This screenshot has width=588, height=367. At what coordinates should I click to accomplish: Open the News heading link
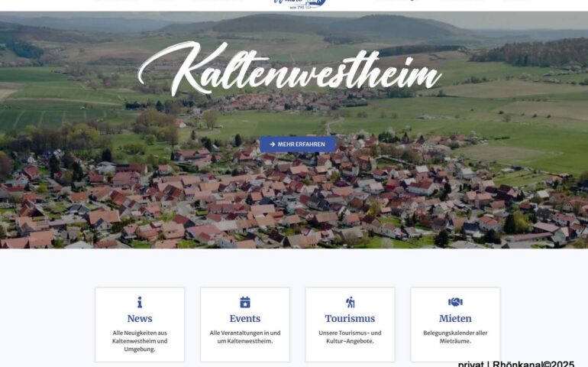(x=140, y=319)
